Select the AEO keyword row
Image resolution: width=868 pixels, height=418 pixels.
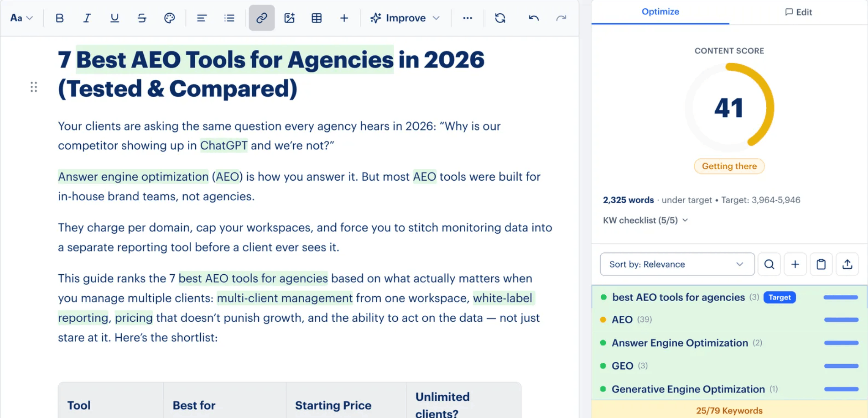pos(729,320)
